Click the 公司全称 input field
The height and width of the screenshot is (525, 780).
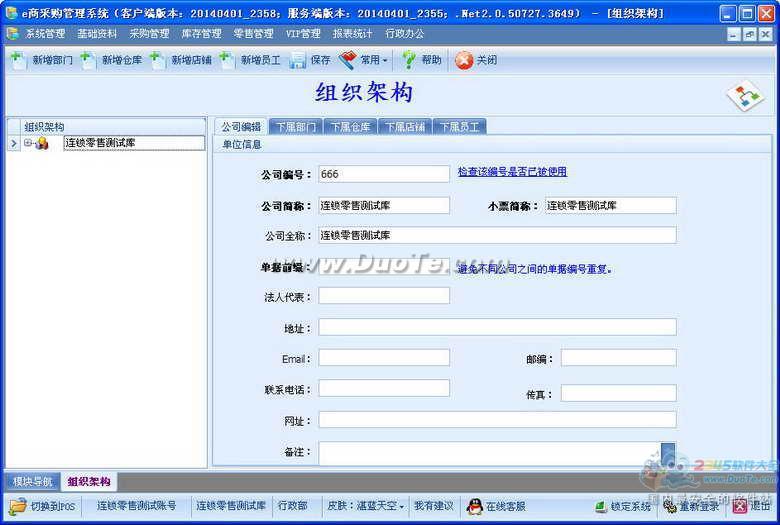[x=497, y=235]
